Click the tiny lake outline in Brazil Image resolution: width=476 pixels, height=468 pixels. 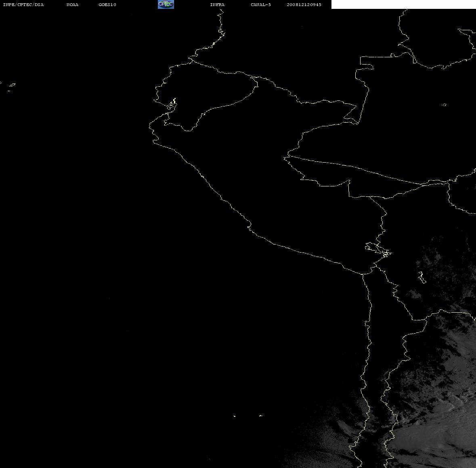point(444,104)
